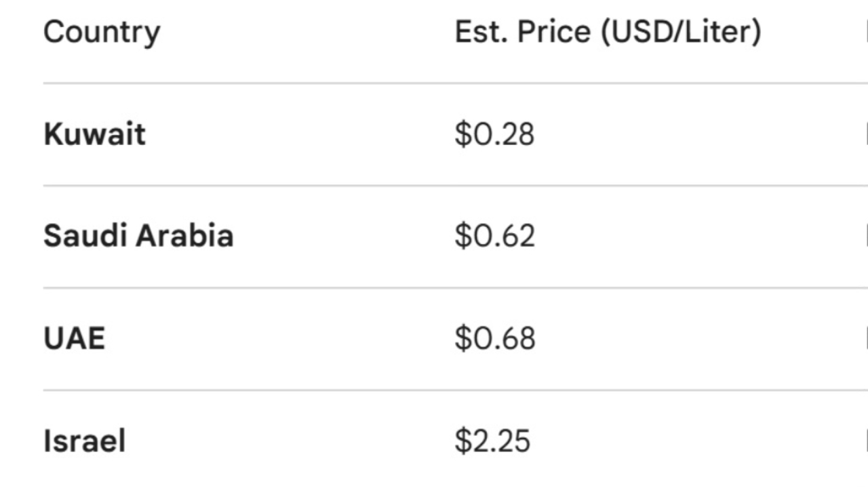Click the Country column header
The width and height of the screenshot is (868, 488).
coord(102,32)
